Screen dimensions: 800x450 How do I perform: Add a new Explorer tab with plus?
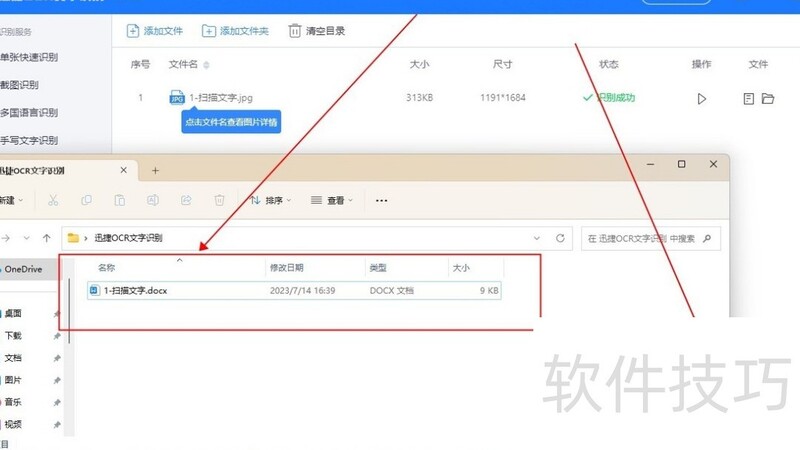coord(156,171)
